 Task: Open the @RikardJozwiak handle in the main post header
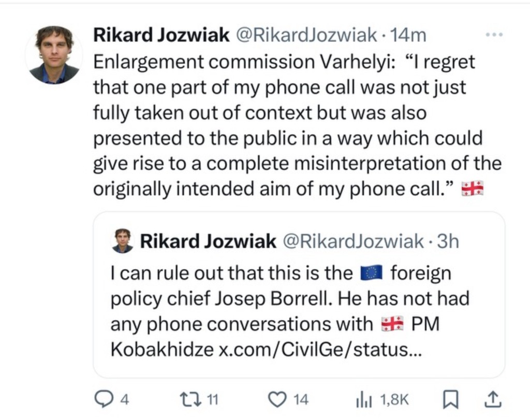pyautogui.click(x=306, y=35)
